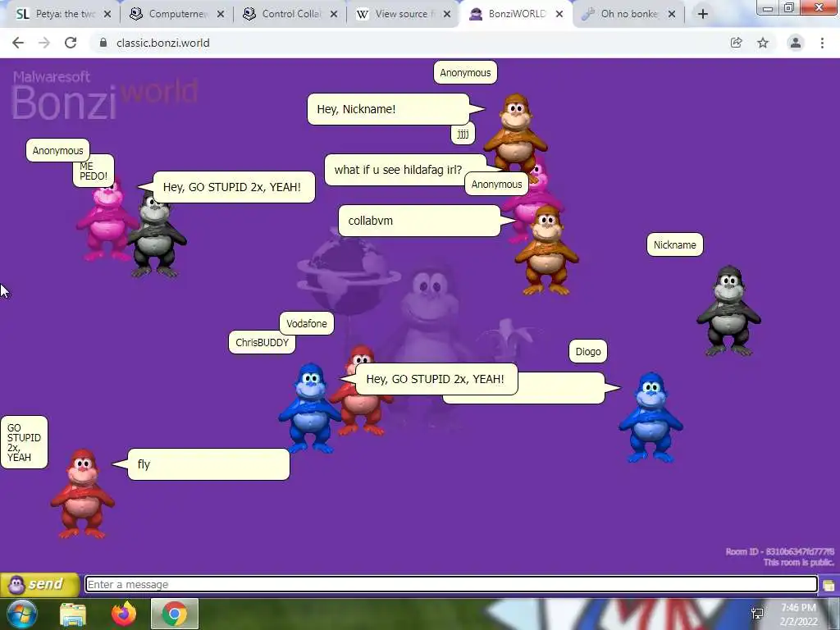Open the Windows Start orb

point(21,614)
